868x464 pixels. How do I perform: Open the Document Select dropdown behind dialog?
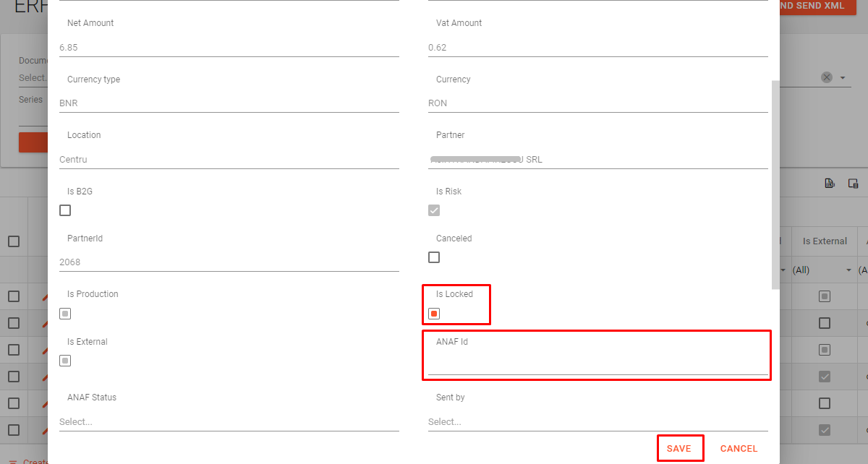(33, 77)
